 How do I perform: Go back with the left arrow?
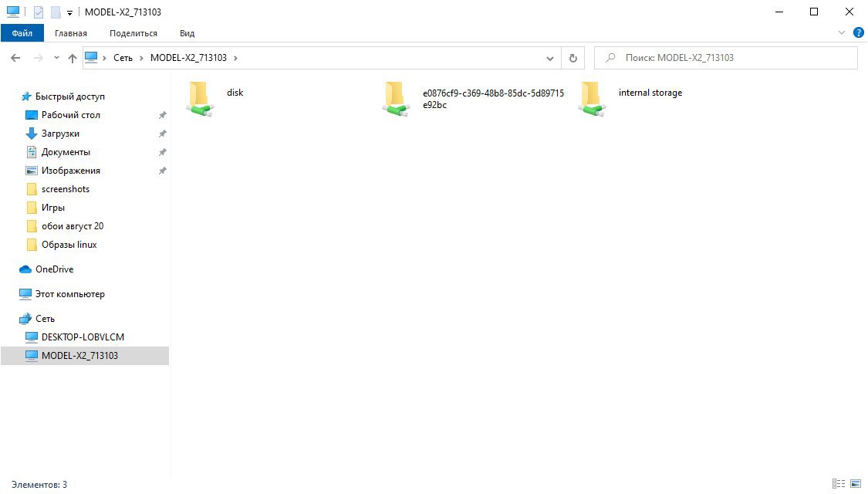coord(15,58)
